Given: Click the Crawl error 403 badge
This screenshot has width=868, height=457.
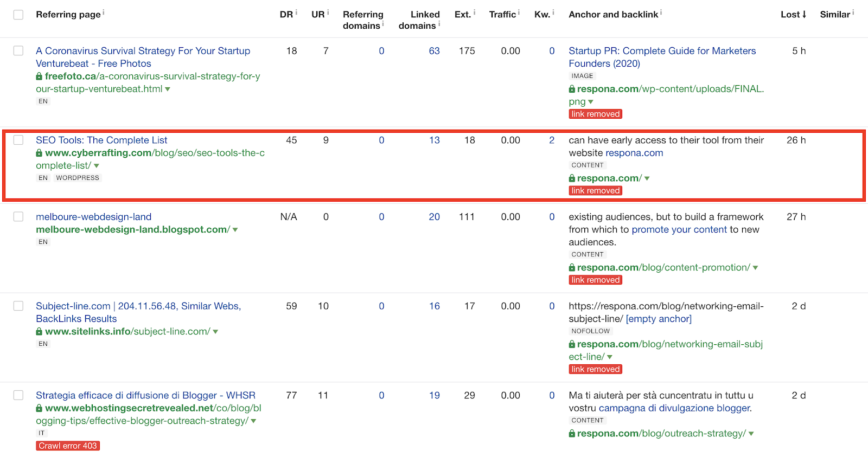Looking at the screenshot, I should (x=68, y=446).
